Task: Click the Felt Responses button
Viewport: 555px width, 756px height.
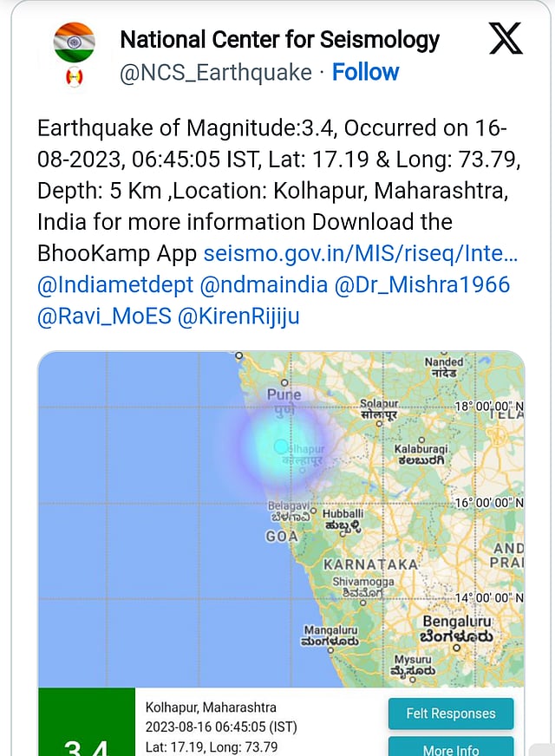Action: (451, 714)
